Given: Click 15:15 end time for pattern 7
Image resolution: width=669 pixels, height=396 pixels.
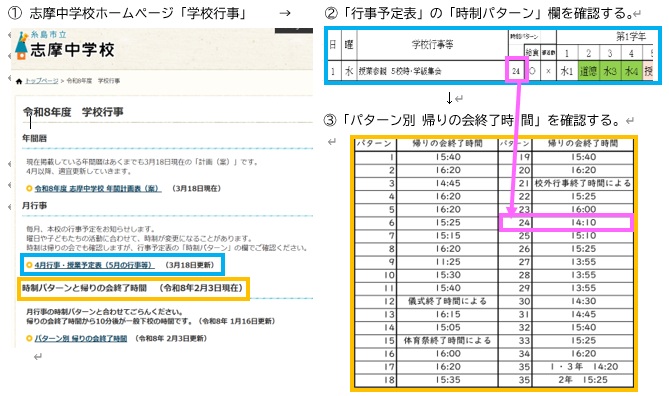Looking at the screenshot, I should click(x=448, y=236).
